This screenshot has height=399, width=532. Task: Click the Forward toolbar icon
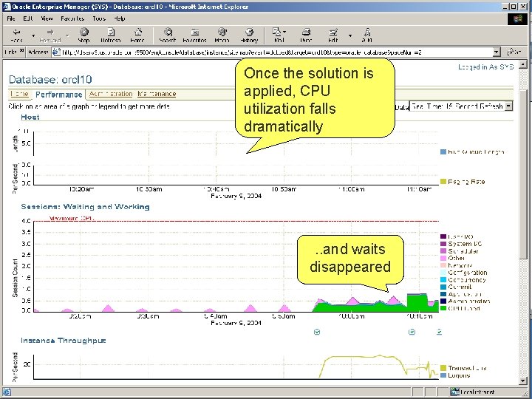pyautogui.click(x=50, y=33)
